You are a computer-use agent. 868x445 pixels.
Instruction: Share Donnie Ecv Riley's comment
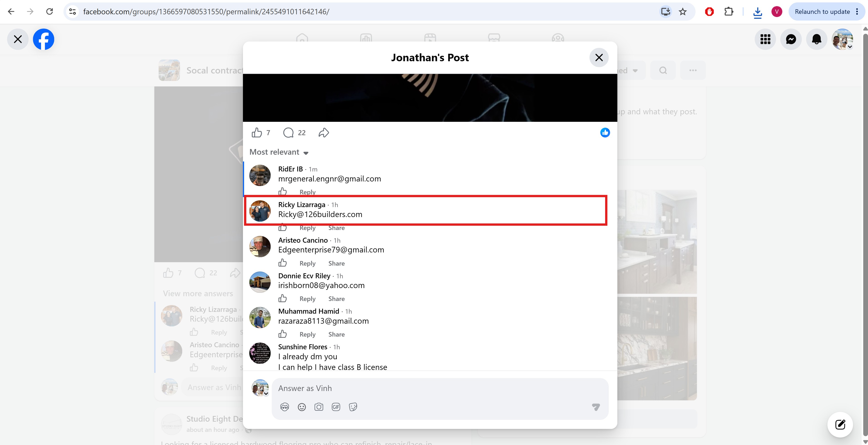[337, 299]
